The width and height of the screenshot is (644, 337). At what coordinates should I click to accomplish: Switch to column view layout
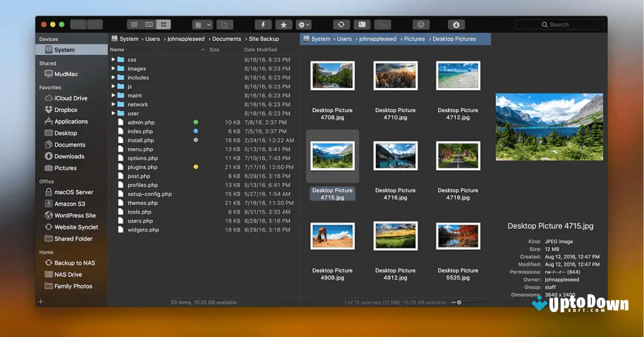(x=149, y=24)
